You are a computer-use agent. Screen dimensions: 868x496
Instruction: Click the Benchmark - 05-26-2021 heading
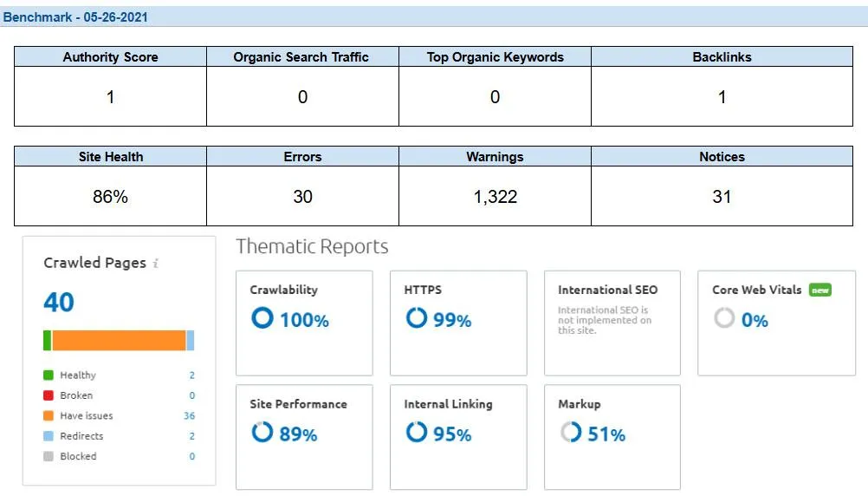(x=75, y=17)
